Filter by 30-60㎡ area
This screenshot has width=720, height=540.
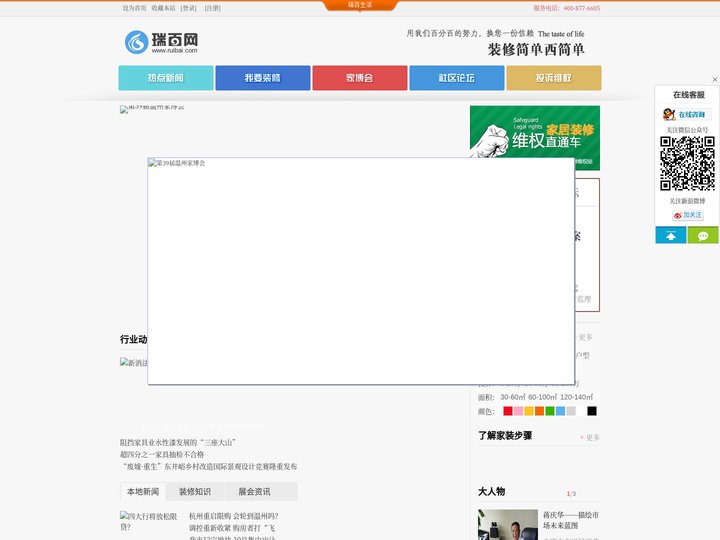pyautogui.click(x=512, y=397)
